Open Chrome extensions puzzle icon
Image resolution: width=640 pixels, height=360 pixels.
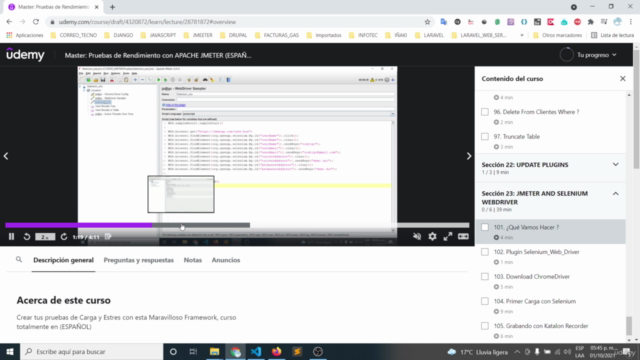(x=591, y=22)
